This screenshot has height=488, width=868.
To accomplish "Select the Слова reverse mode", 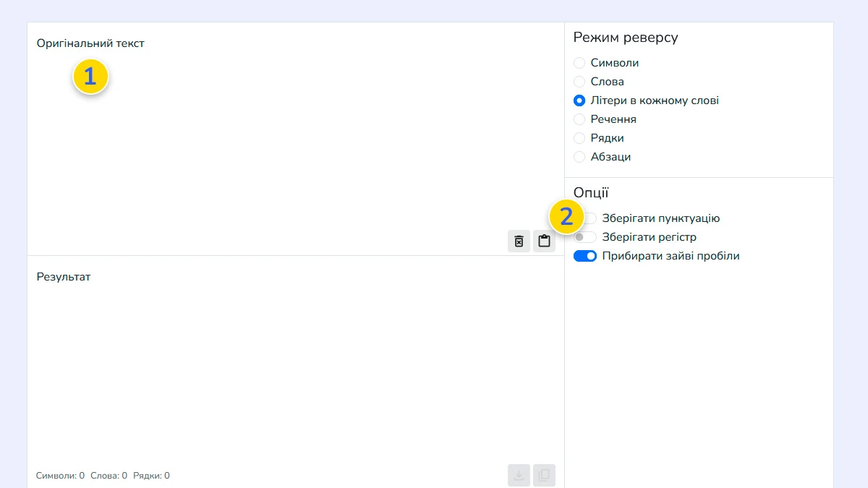I will (x=579, y=82).
